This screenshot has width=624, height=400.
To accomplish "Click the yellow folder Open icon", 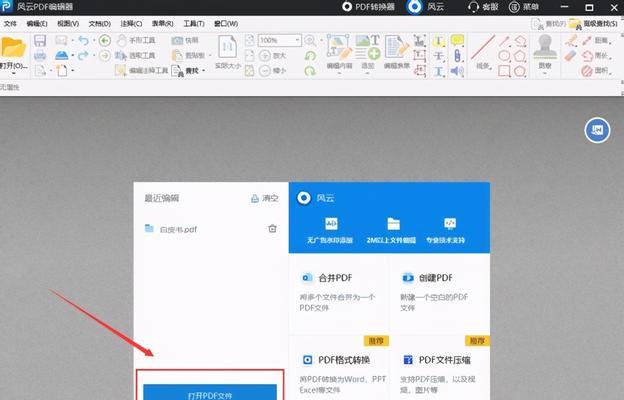I will click(13, 47).
